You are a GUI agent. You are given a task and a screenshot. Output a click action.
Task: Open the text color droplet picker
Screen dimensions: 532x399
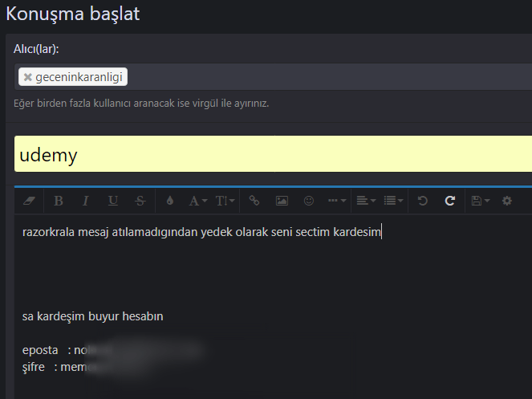170,201
